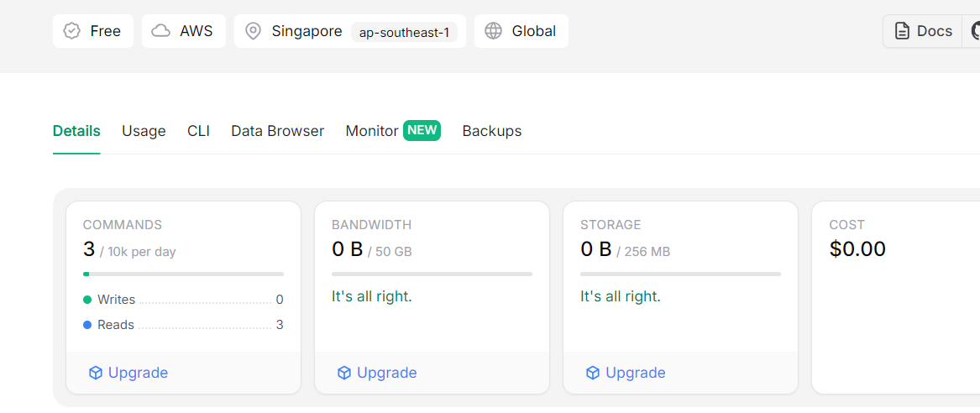Switch to the Usage tab
980x413 pixels.
[144, 131]
